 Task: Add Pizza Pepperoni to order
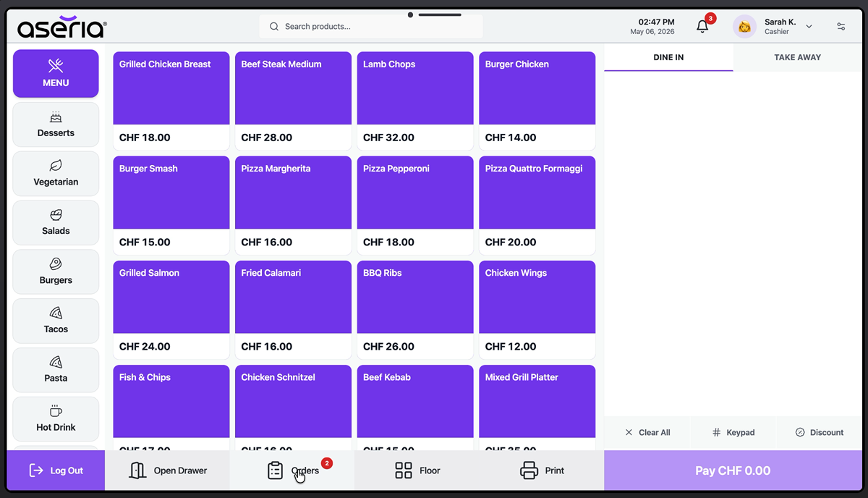pos(415,206)
